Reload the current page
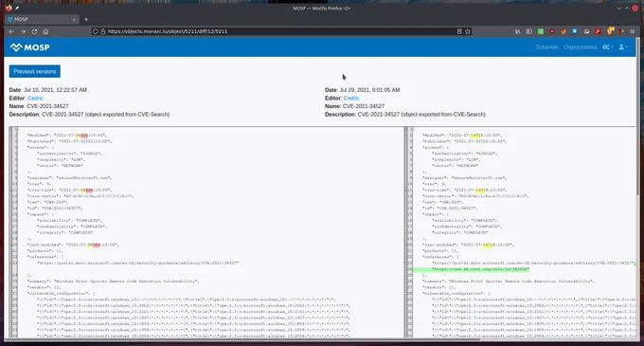Screen dimensions: 644x346 point(34,31)
